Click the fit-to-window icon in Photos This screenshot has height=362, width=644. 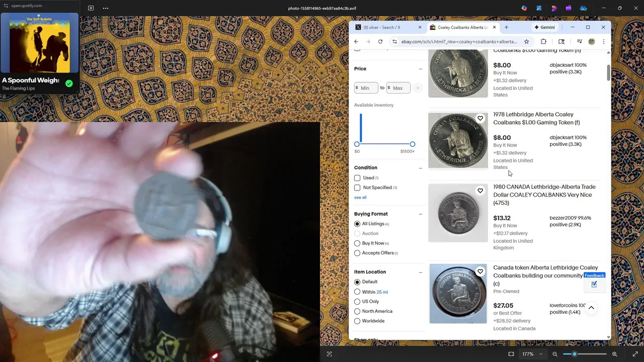(x=511, y=354)
